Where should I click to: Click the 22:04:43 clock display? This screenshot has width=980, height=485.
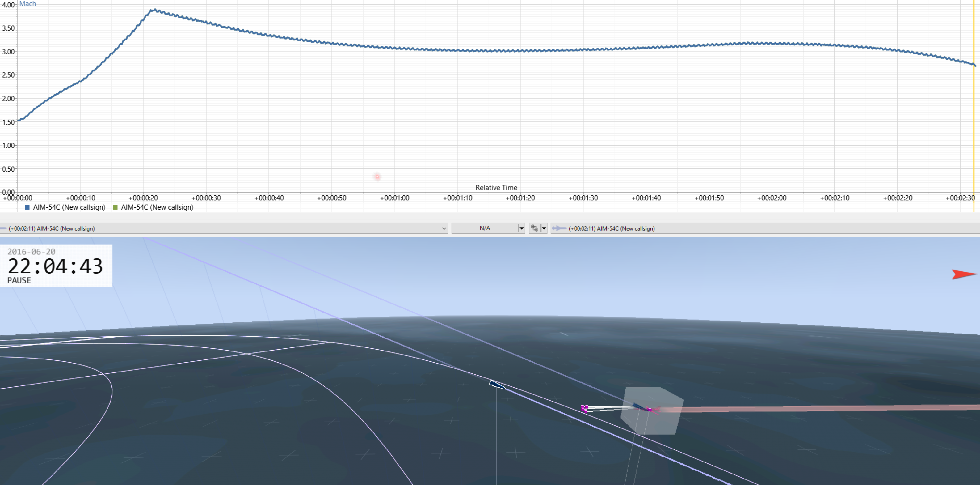(55, 266)
